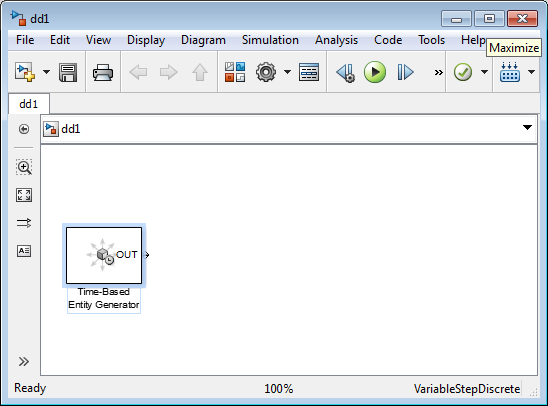
Task: Open the Library Browser icon
Action: pyautogui.click(x=235, y=72)
